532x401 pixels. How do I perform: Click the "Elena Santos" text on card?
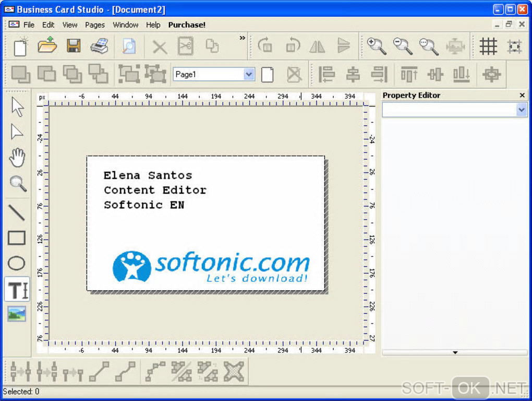148,175
